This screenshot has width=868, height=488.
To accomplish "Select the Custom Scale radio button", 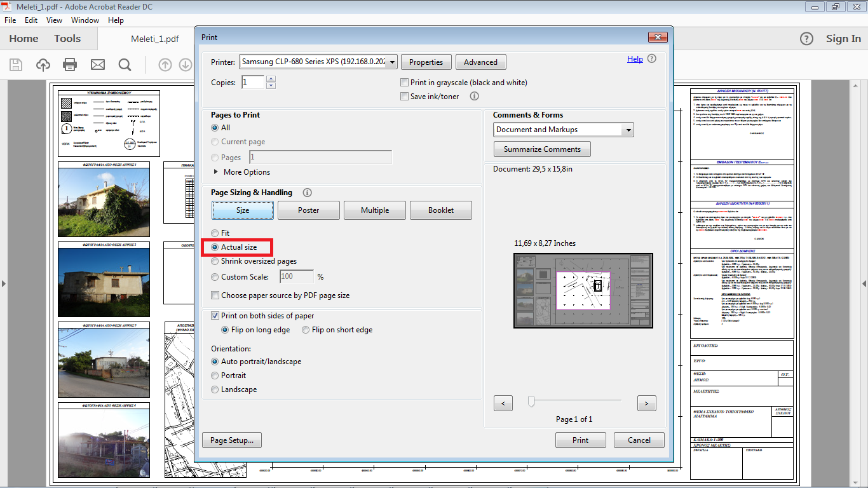I will pos(215,277).
